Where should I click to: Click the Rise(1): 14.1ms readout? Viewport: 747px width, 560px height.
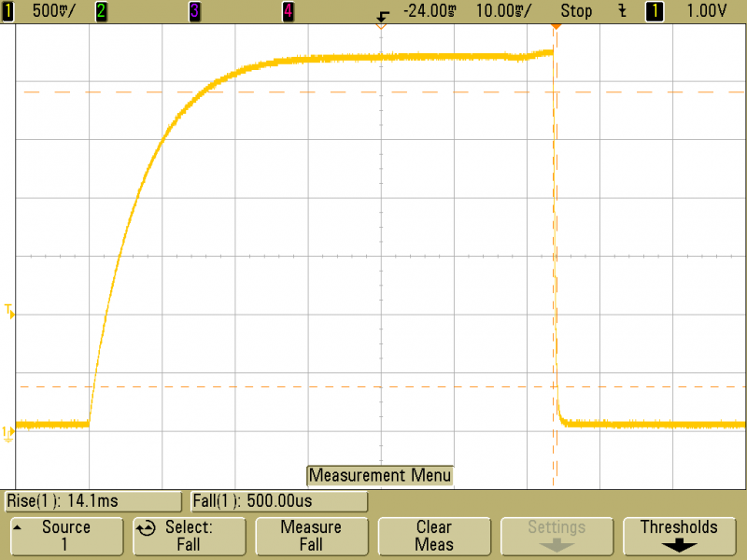tap(93, 501)
